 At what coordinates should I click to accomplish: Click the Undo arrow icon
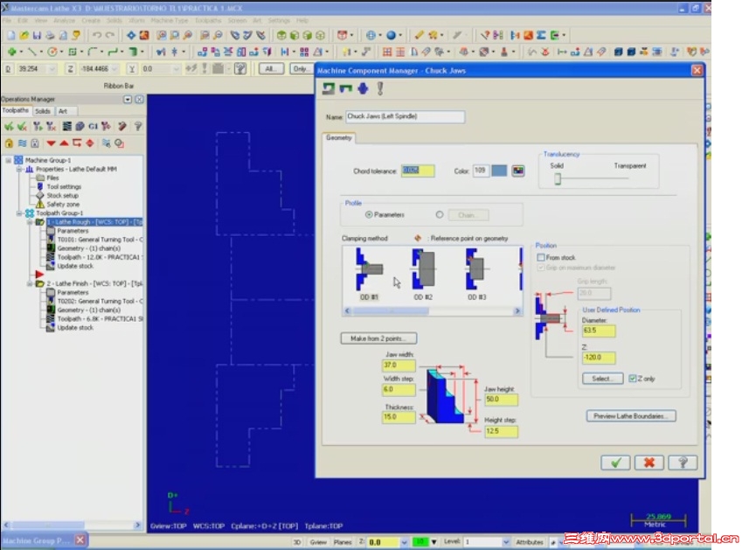click(97, 35)
